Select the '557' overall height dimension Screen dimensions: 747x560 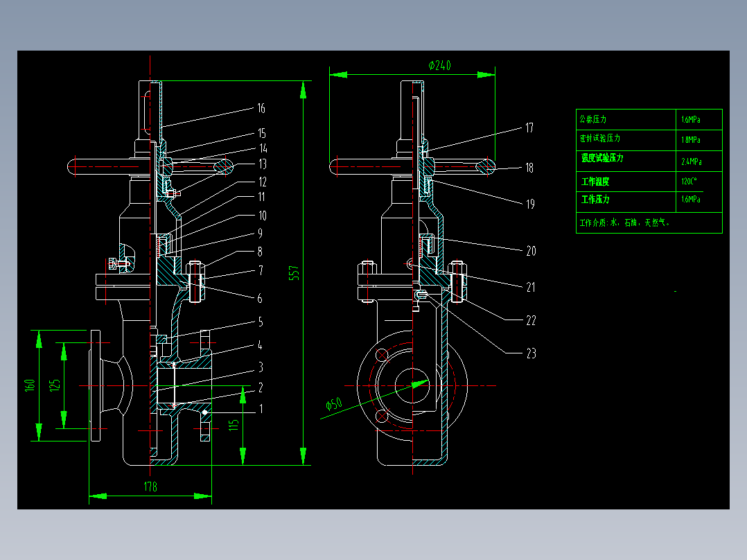tap(294, 273)
